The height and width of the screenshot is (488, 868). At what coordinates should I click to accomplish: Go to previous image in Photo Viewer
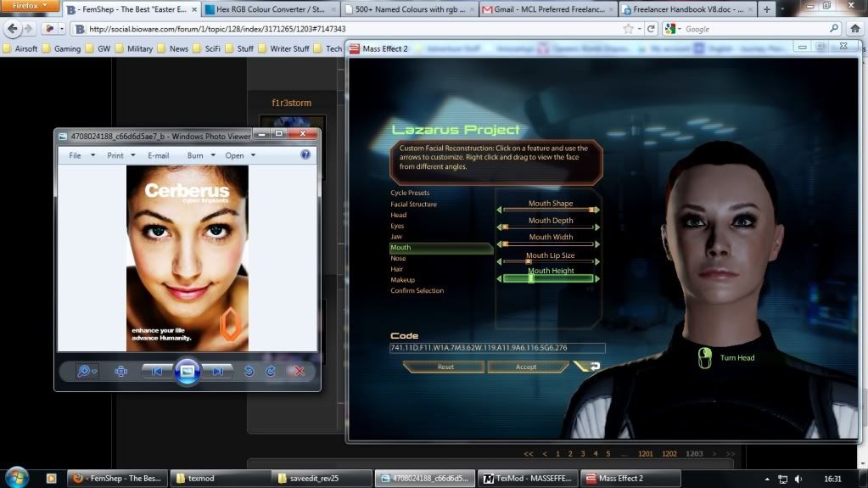[x=157, y=371]
